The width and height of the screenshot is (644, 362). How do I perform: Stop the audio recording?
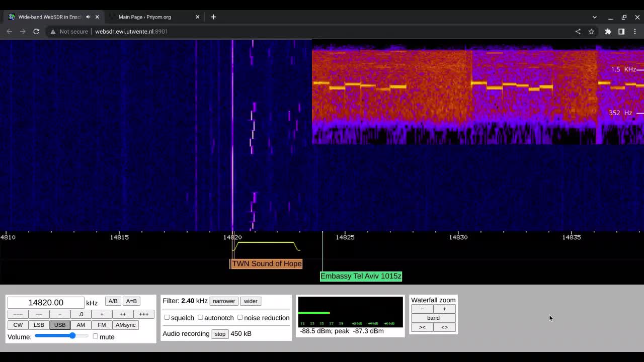click(220, 334)
